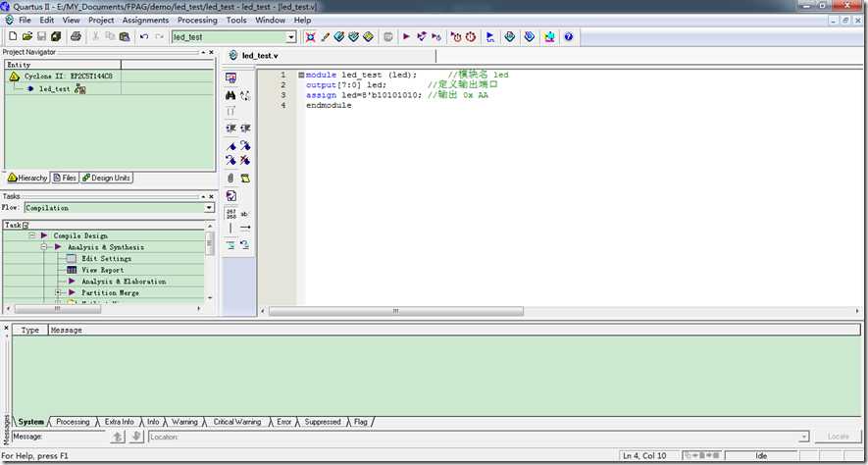Click the Replace icon beside binoculars
This screenshot has width=868, height=465.
[x=245, y=95]
